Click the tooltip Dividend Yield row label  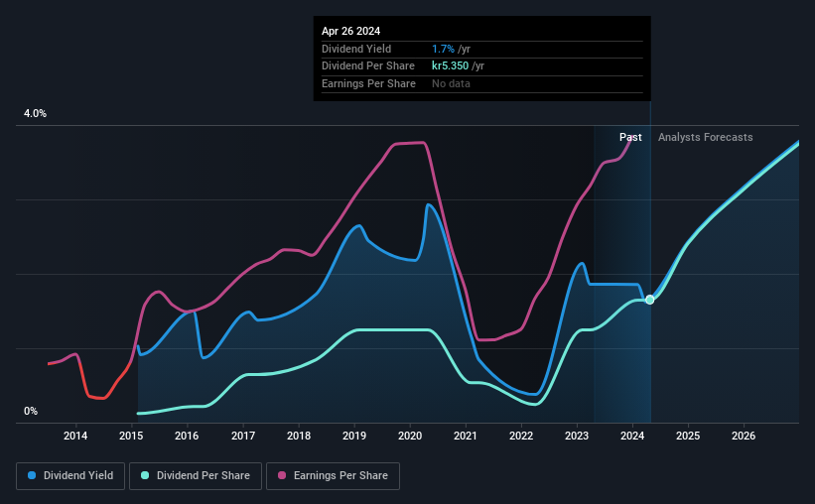point(356,49)
